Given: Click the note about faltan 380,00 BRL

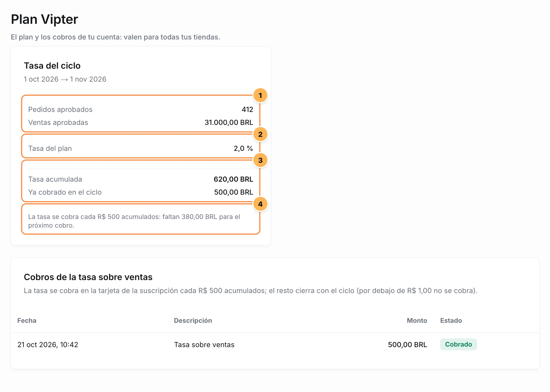Looking at the screenshot, I should [134, 221].
